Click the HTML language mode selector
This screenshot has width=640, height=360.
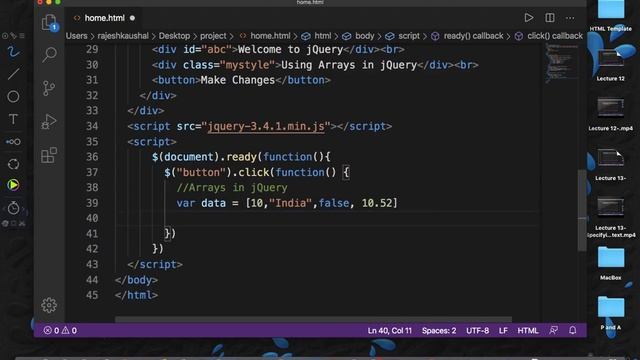(x=528, y=331)
